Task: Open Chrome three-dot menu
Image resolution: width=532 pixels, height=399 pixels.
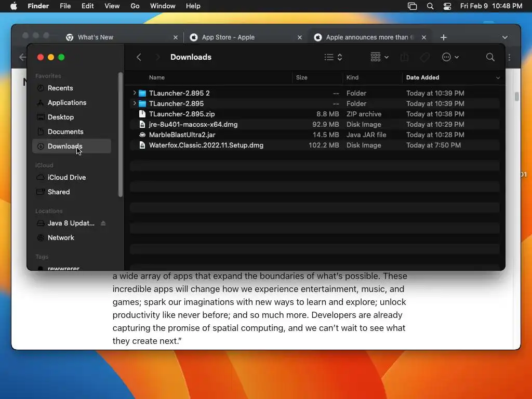Action: click(509, 57)
